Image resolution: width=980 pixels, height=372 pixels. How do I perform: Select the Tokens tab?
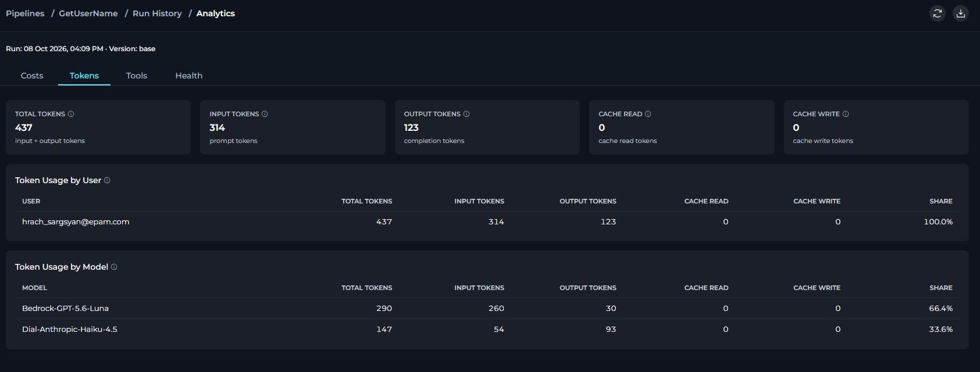[84, 76]
